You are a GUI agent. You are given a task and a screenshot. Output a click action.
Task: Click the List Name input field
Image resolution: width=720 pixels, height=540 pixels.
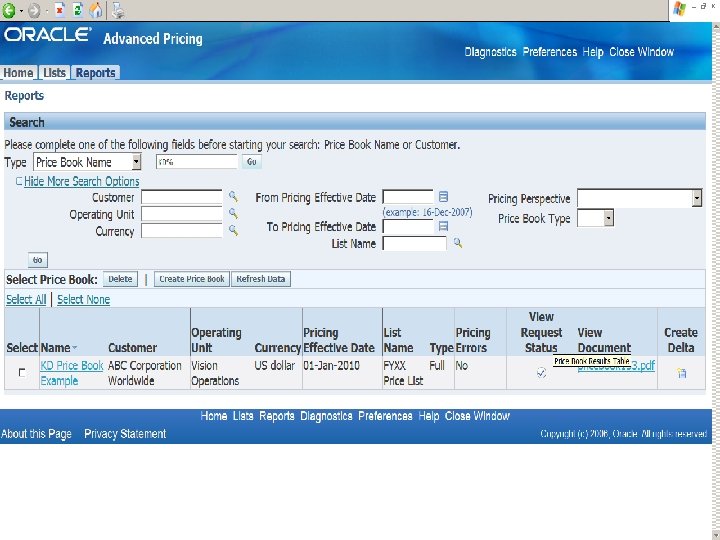tap(414, 243)
